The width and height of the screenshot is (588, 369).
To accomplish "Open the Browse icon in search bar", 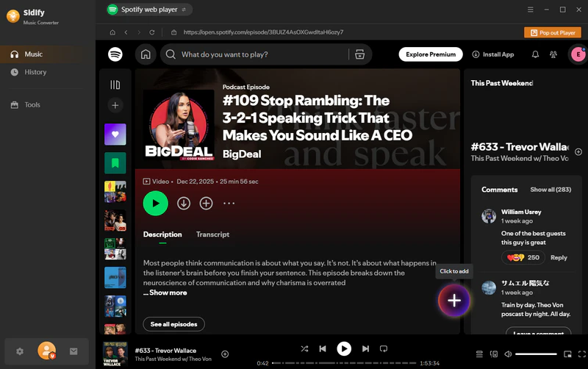I will (x=359, y=54).
